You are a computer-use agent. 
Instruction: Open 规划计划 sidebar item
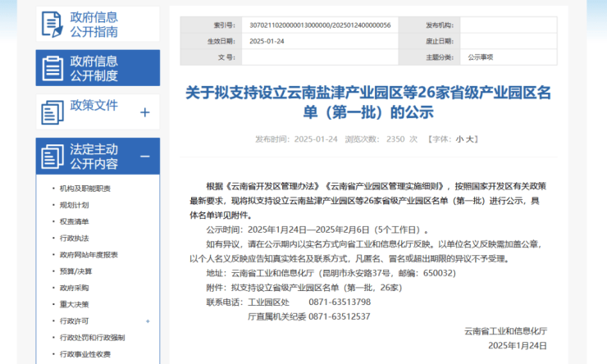point(74,204)
